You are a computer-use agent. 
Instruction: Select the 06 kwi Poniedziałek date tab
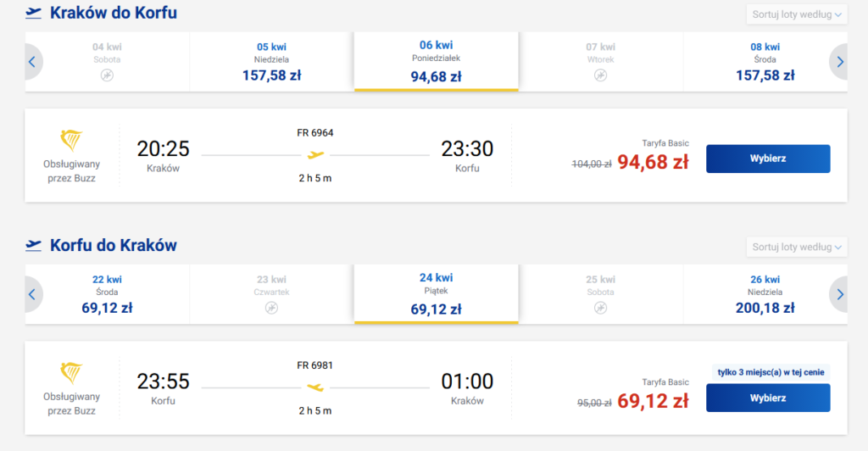(436, 62)
